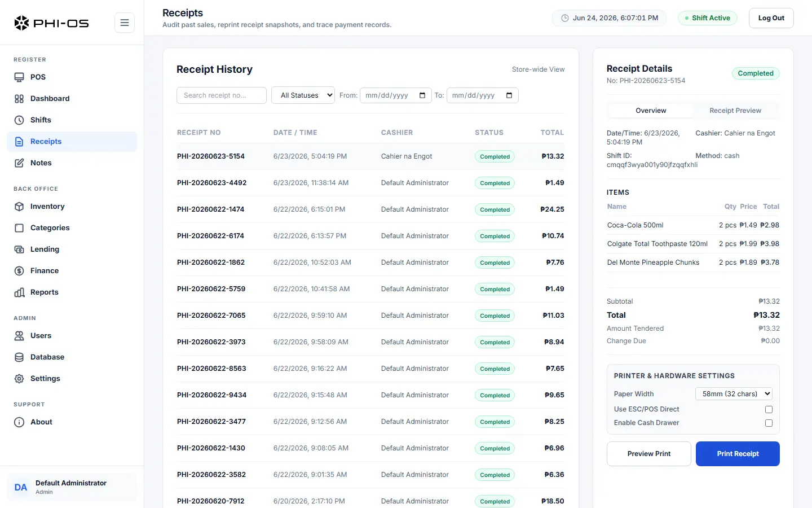Enable the Cash Drawer checkbox
Viewport: 812px width, 508px height.
click(x=769, y=423)
